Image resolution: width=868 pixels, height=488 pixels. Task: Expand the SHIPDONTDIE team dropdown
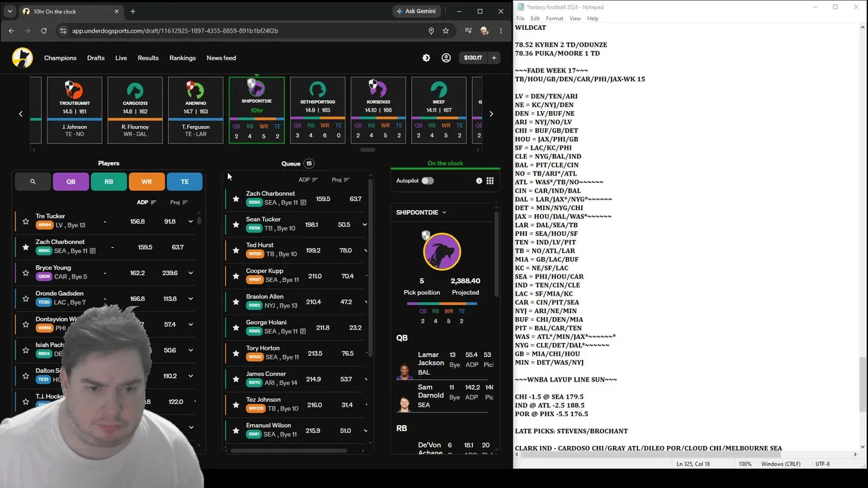point(421,212)
